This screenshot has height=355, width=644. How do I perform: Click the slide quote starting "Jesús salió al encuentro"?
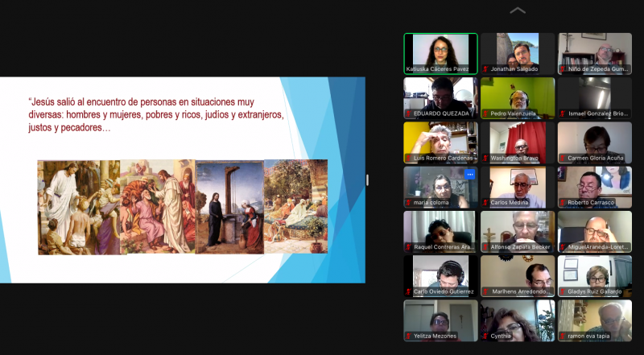(156, 114)
